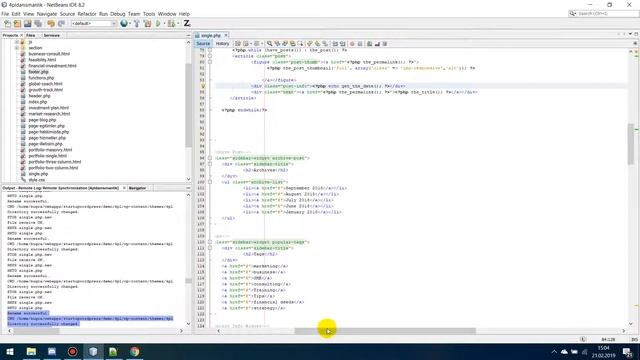Image resolution: width=640 pixels, height=360 pixels.
Task: Click the editor Find Selection magnifier icon
Action: [269, 44]
